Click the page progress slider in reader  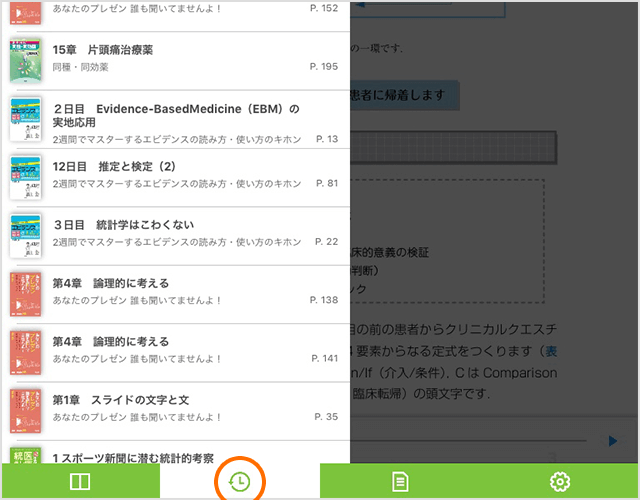point(469,441)
